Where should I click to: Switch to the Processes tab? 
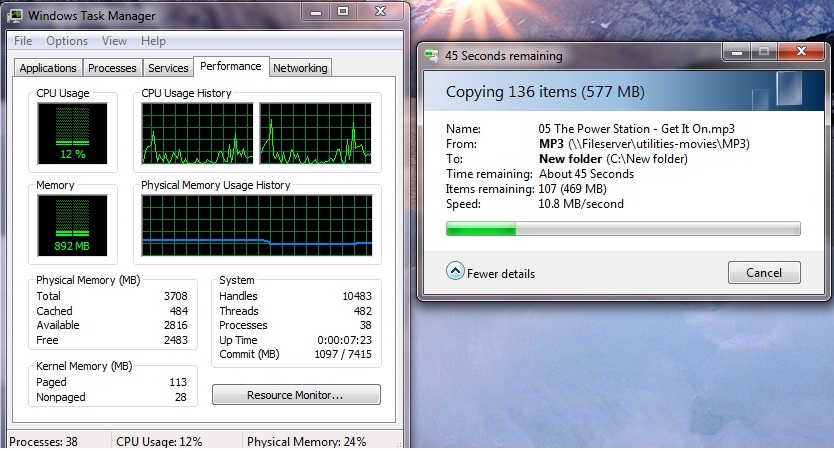click(112, 68)
